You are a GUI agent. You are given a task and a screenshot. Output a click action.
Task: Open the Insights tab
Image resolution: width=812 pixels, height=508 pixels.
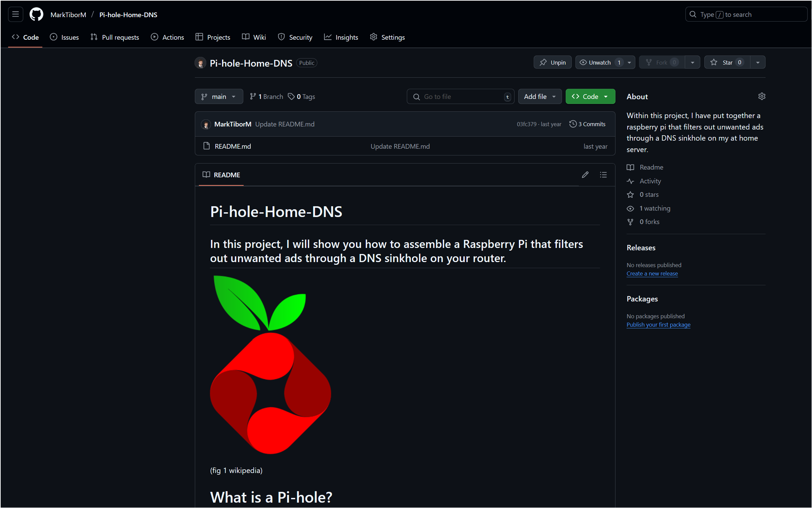[x=341, y=37]
